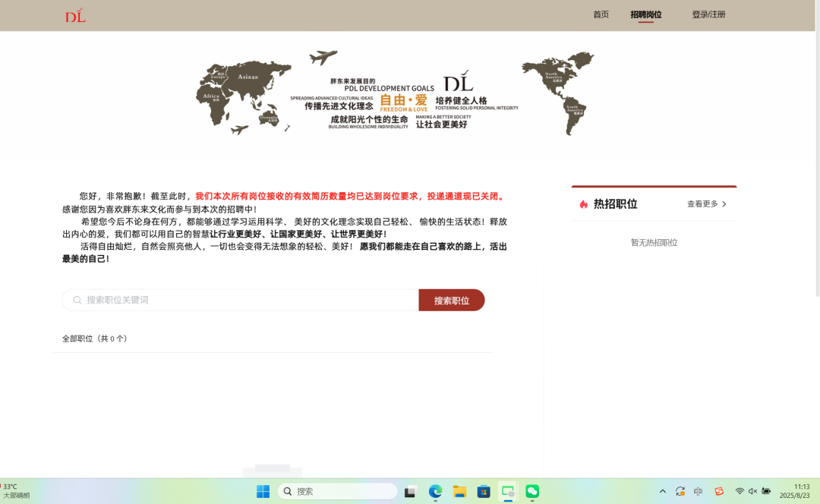Select the 招聘岗位 tab
The height and width of the screenshot is (504, 820).
coord(645,14)
